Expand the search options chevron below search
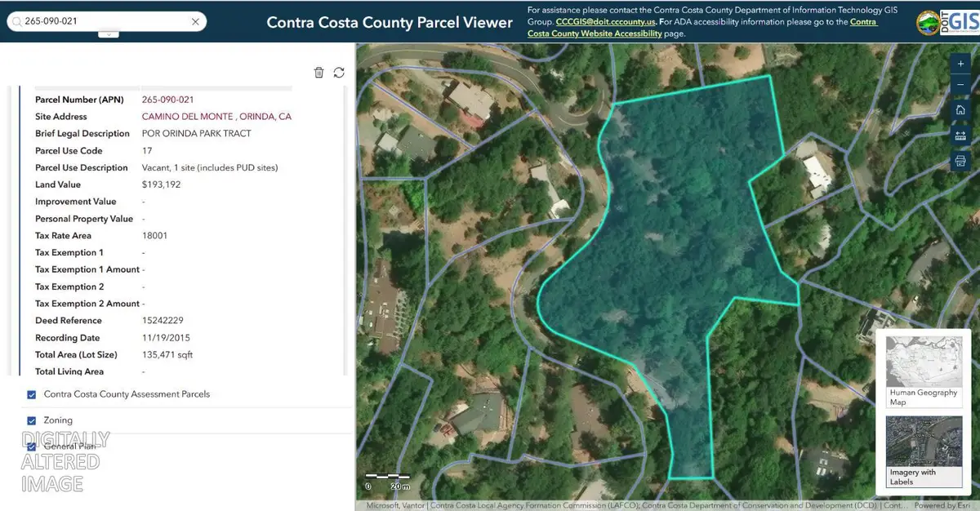Image resolution: width=980 pixels, height=511 pixels. [109, 34]
